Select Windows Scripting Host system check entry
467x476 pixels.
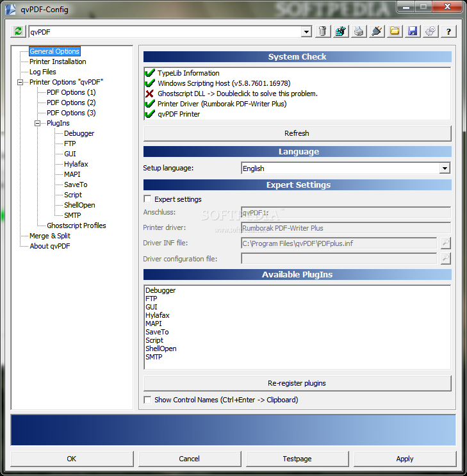pos(224,83)
